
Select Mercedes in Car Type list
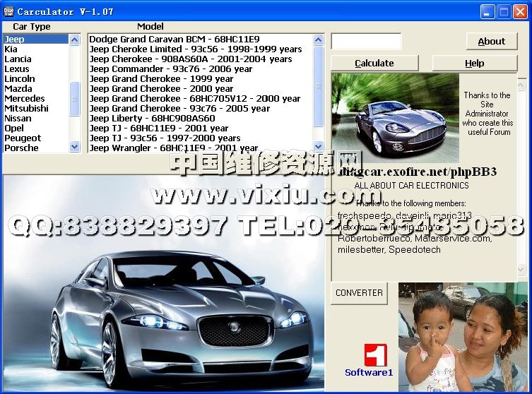[x=25, y=99]
